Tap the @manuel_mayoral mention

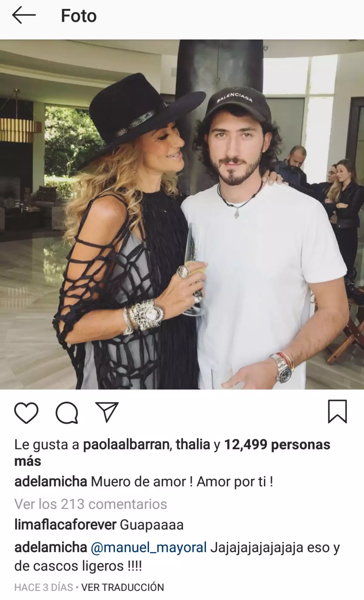[149, 548]
